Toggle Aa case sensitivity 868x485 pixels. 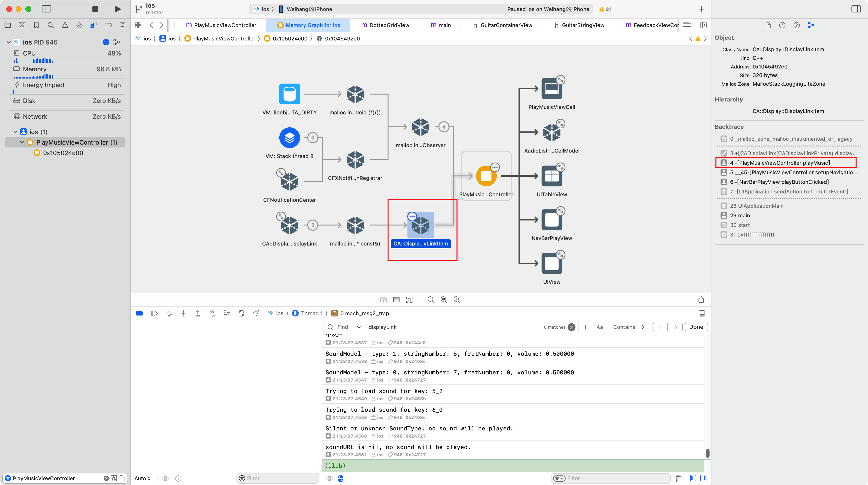[x=600, y=327]
